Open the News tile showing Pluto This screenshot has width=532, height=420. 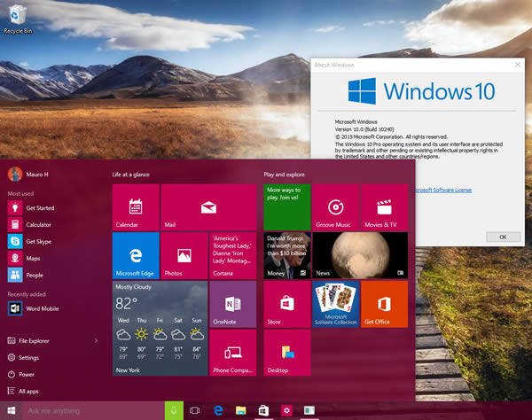(x=360, y=255)
